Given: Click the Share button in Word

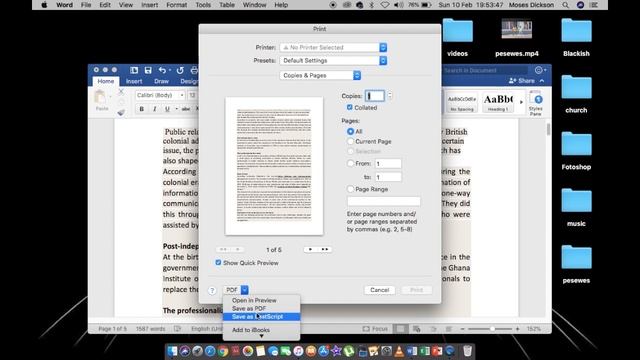Looking at the screenshot, I should pyautogui.click(x=522, y=81).
